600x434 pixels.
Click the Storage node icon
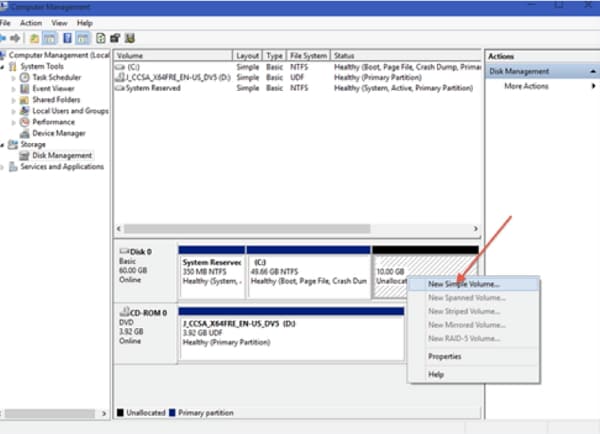13,144
